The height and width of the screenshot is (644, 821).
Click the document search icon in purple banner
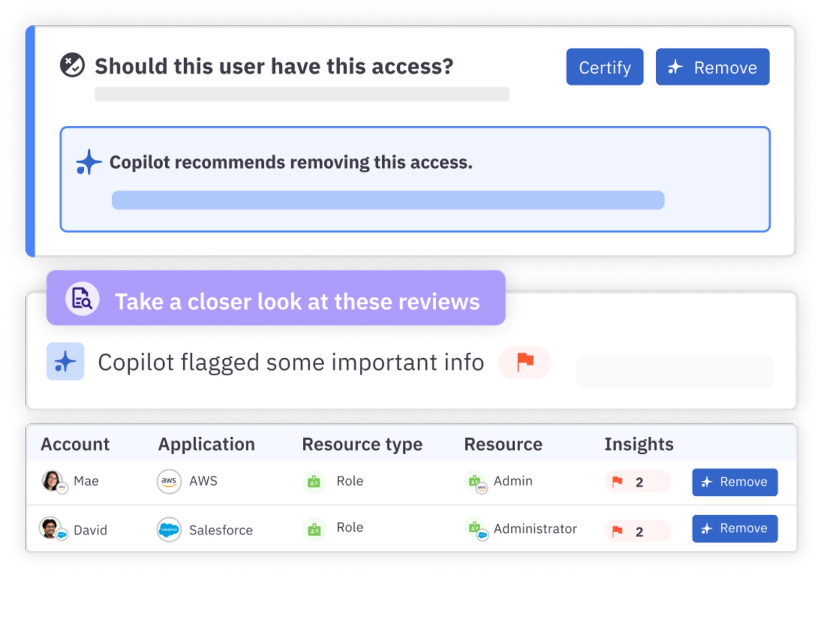[82, 299]
